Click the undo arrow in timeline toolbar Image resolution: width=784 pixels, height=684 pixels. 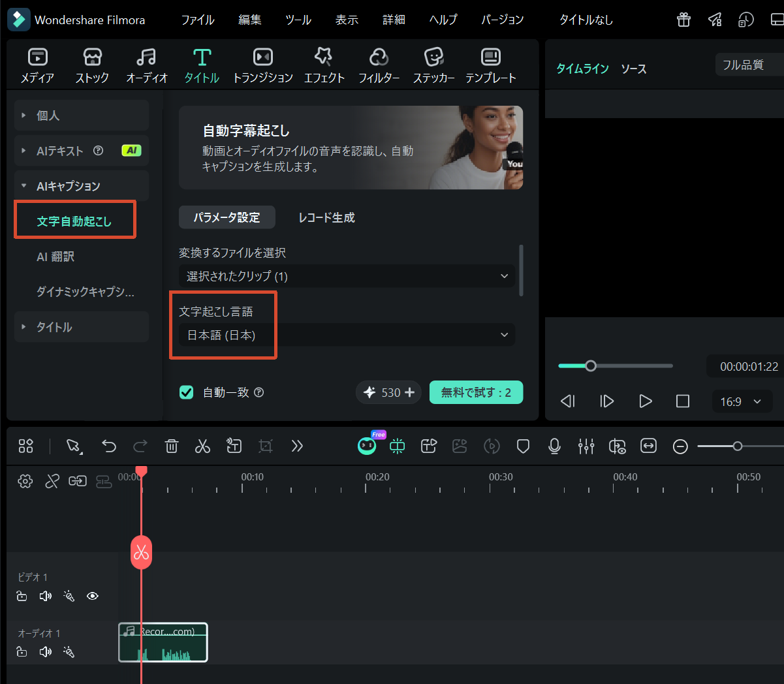point(109,446)
